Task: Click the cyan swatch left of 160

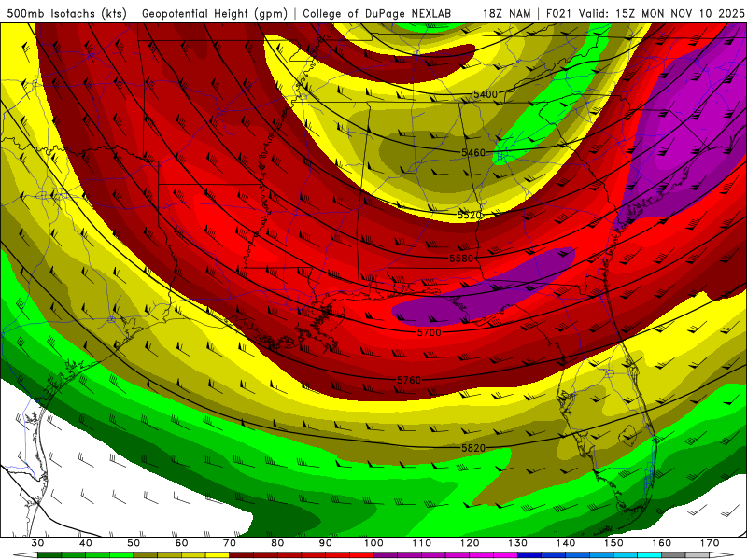Action: (x=650, y=555)
